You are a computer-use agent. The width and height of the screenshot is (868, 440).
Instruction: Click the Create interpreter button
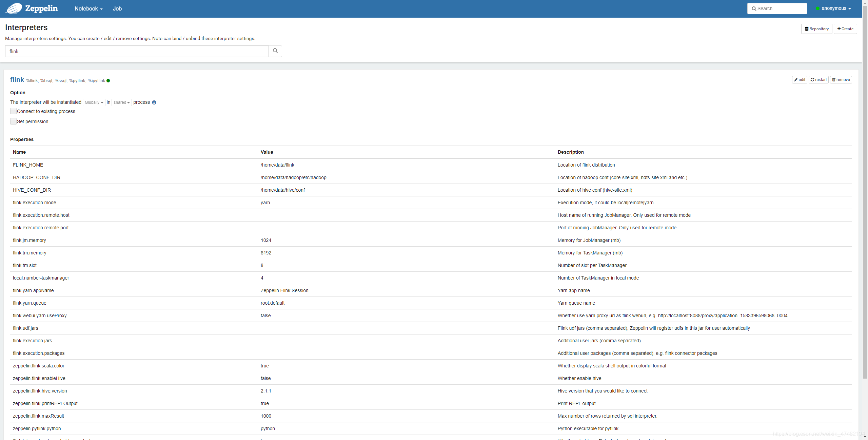click(x=845, y=29)
